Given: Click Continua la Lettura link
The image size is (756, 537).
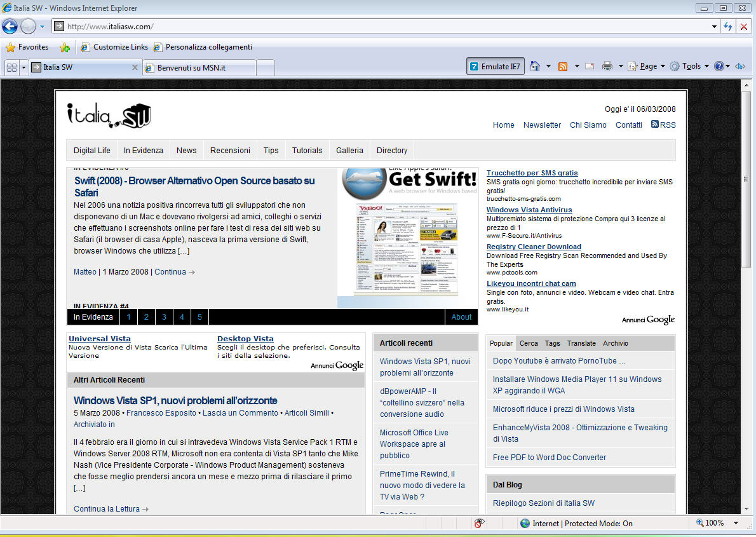Looking at the screenshot, I should click(111, 509).
